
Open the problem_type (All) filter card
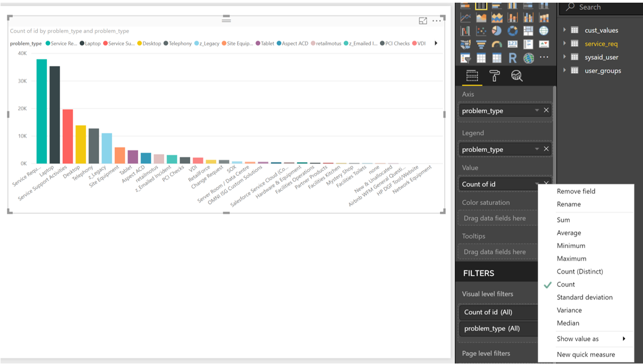tap(498, 328)
